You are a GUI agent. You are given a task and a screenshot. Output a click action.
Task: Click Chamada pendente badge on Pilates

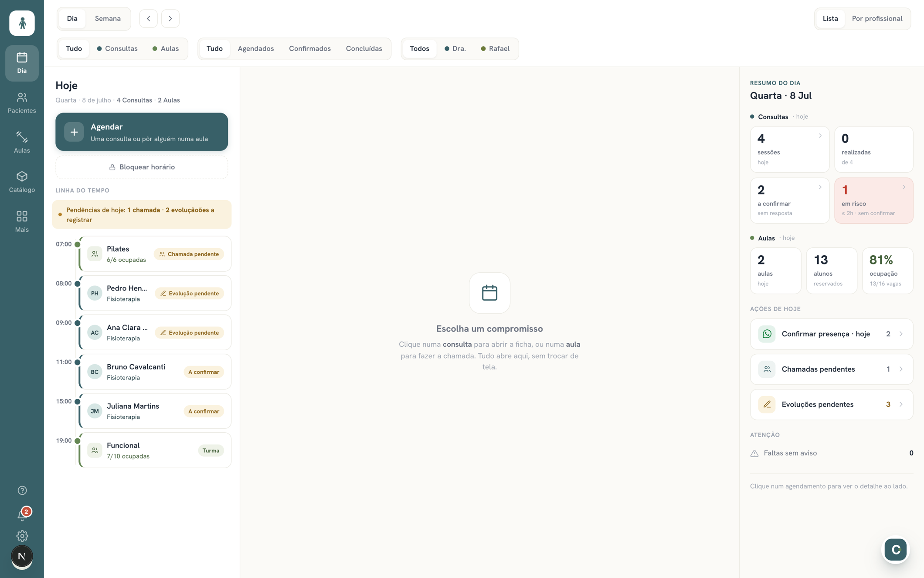point(189,254)
